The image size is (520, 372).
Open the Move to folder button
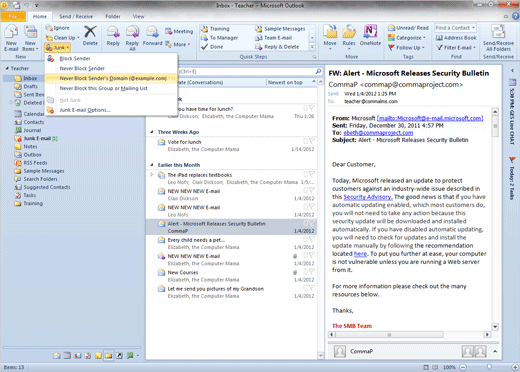click(x=330, y=37)
